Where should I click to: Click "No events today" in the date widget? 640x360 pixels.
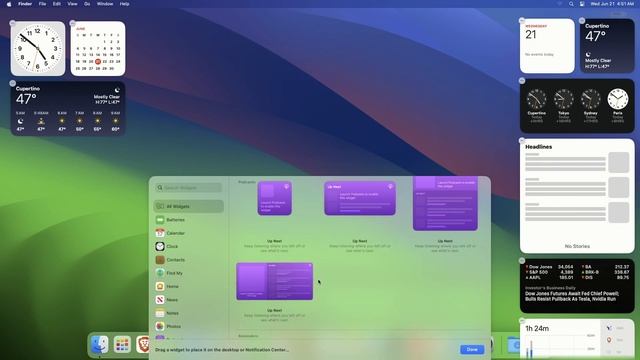(x=539, y=54)
